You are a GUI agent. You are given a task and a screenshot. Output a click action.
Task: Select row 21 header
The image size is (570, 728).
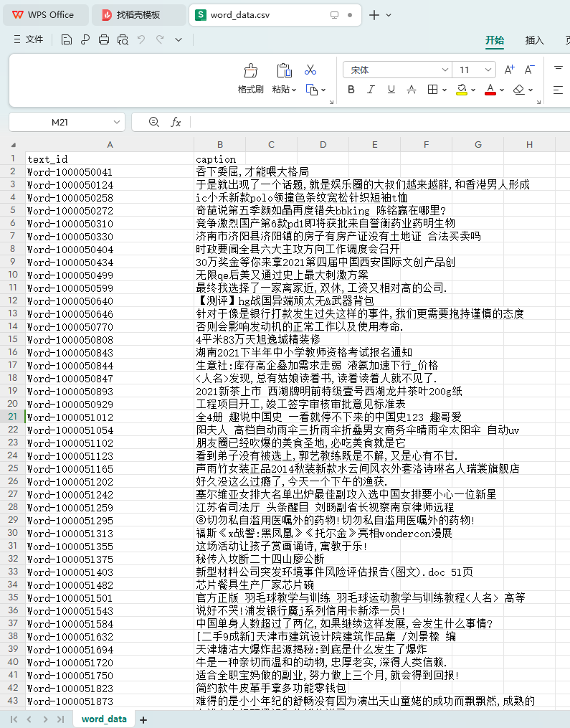(12, 417)
